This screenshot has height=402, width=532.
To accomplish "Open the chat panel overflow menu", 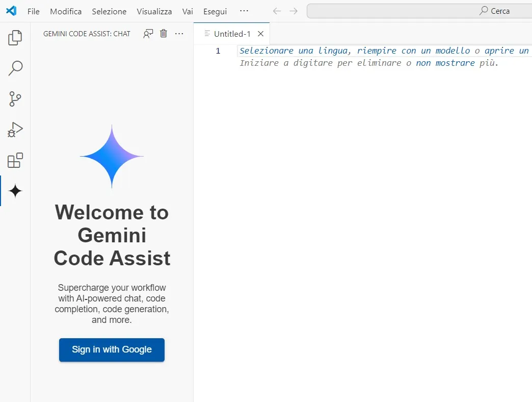I will (179, 33).
